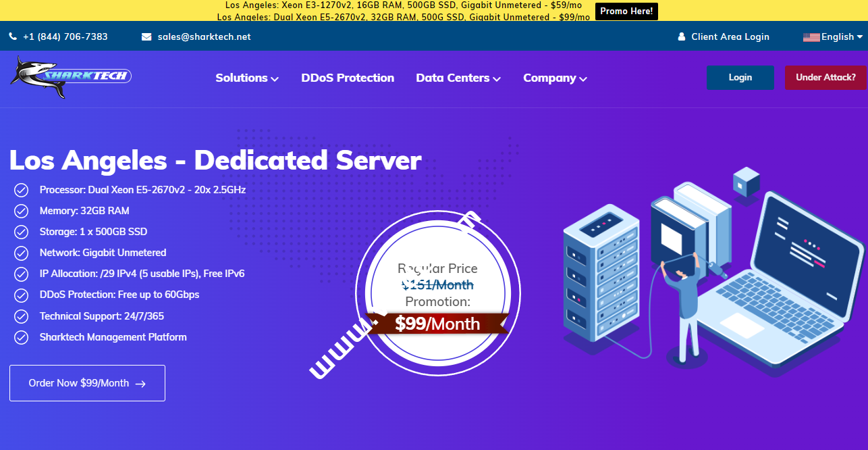Click the checkmark icon beside DDoS Protection spec
This screenshot has width=868, height=450.
click(x=22, y=295)
